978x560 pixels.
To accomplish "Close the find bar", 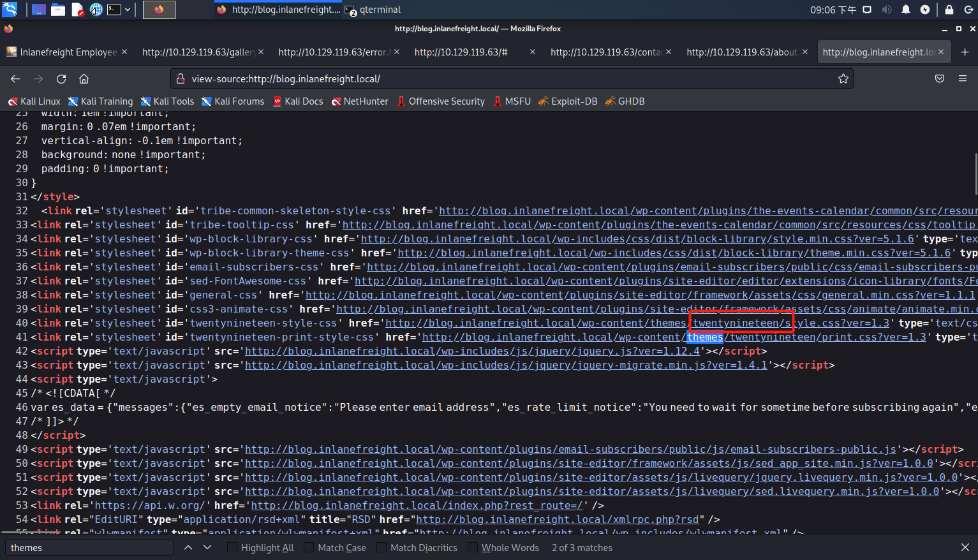I will click(x=965, y=548).
